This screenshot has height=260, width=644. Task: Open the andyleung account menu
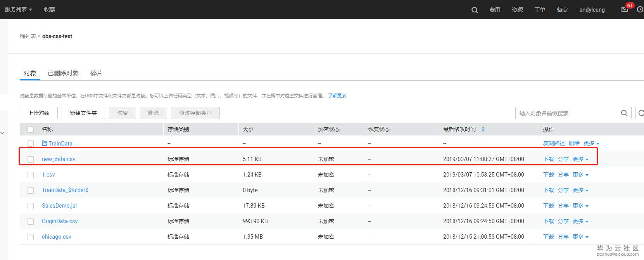592,10
